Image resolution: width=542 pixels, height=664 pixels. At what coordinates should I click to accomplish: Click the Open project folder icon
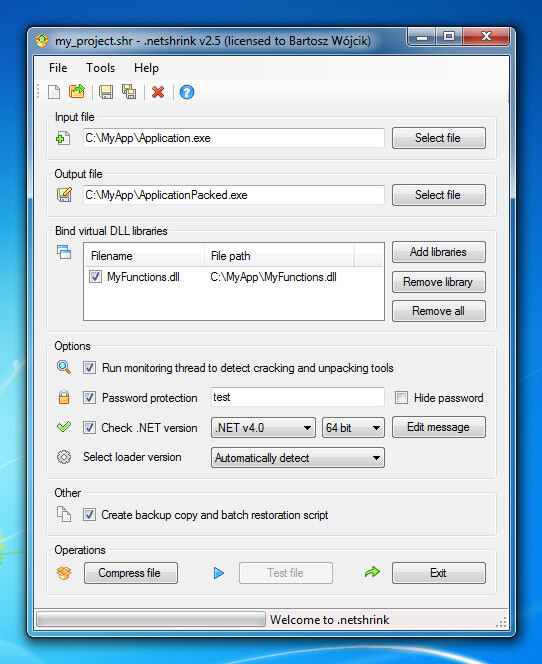[77, 91]
